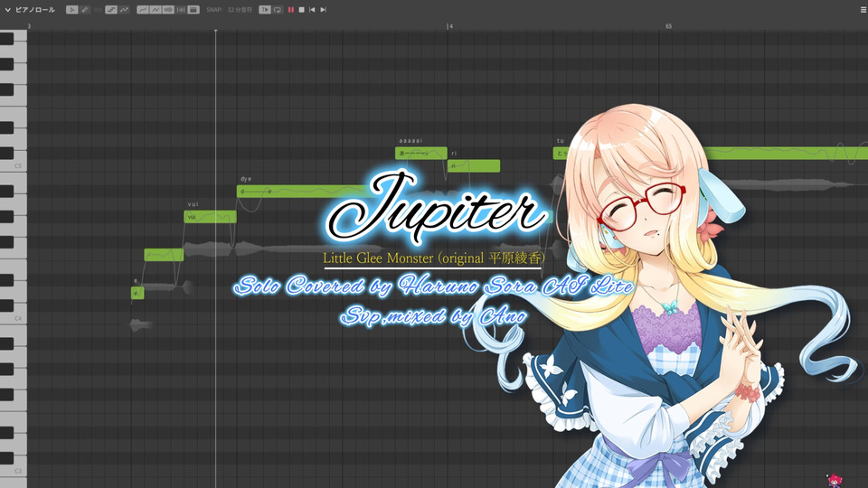Viewport: 868px width, 488px height.
Task: Pause playback with the red pause button
Action: point(290,10)
